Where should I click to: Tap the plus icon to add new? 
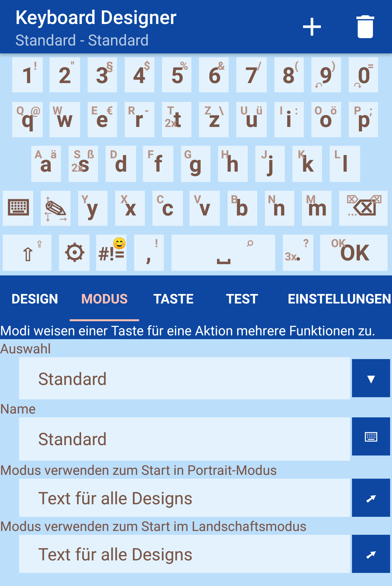pos(312,27)
